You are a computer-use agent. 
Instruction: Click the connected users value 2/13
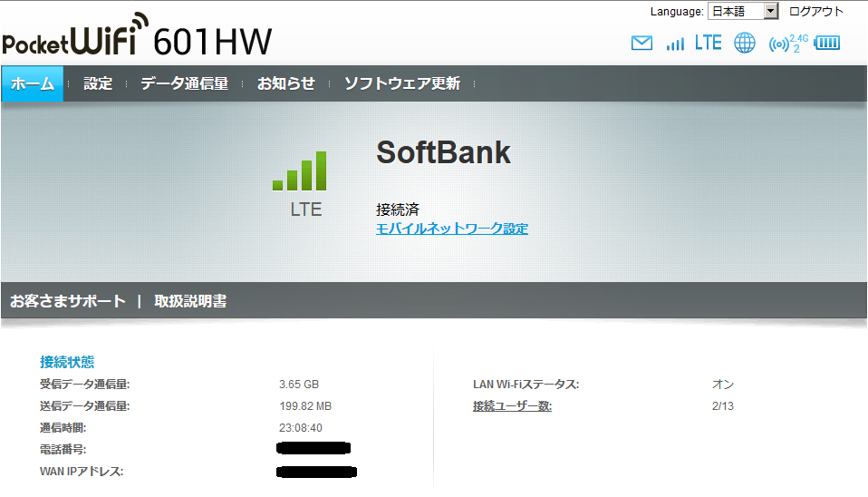coord(723,406)
